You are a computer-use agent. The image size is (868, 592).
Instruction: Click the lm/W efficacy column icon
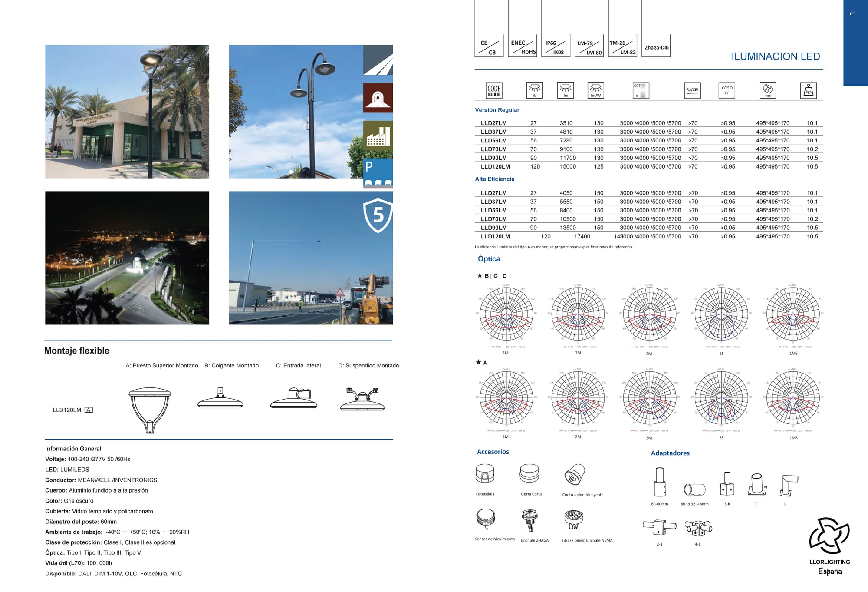(596, 90)
